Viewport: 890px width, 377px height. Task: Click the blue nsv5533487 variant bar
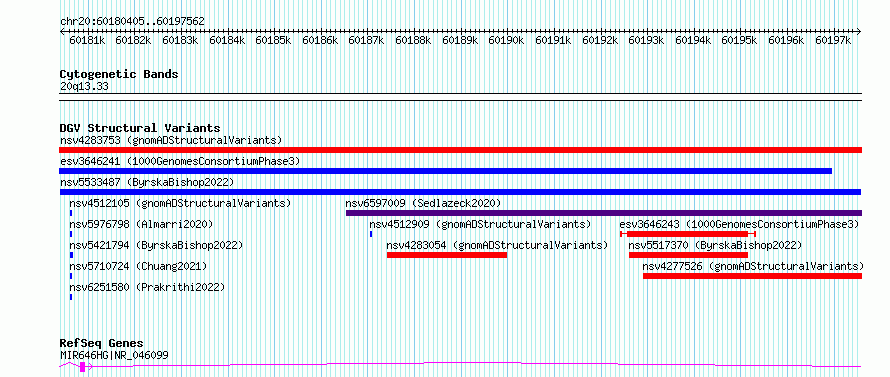coord(460,192)
